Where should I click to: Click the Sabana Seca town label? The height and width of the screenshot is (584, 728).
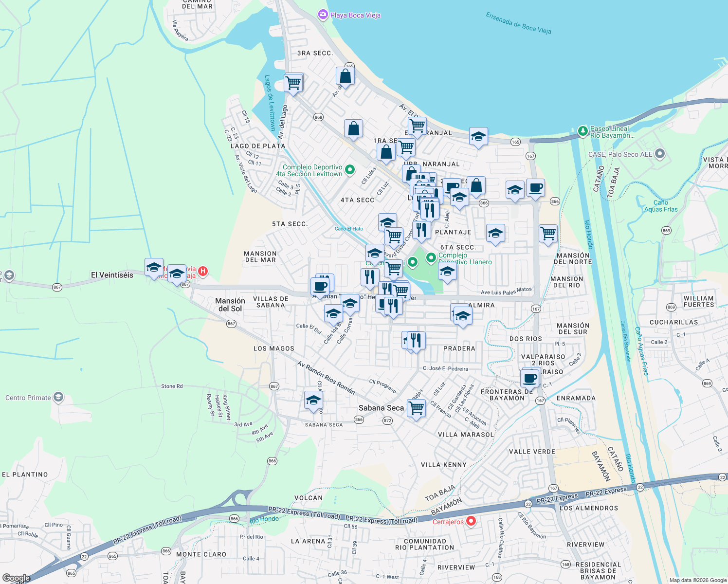[x=381, y=408]
